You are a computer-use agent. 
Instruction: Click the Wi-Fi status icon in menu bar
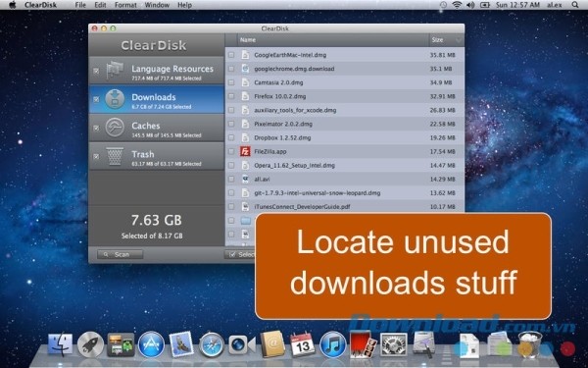coord(457,5)
